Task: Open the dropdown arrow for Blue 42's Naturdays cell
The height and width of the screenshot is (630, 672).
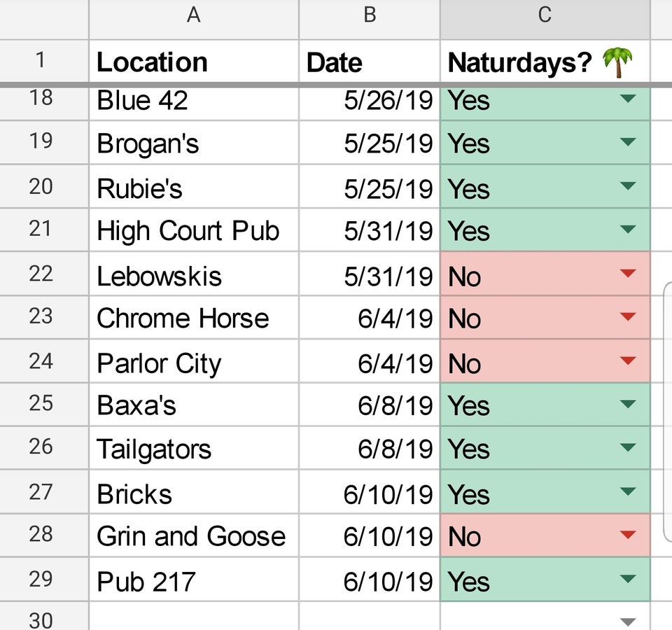Action: [x=628, y=99]
